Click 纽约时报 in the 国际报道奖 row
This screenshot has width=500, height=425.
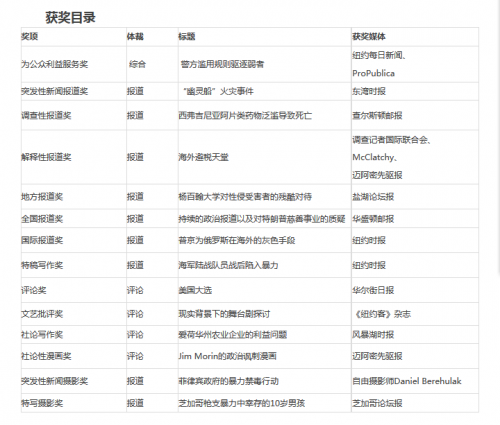point(369,240)
